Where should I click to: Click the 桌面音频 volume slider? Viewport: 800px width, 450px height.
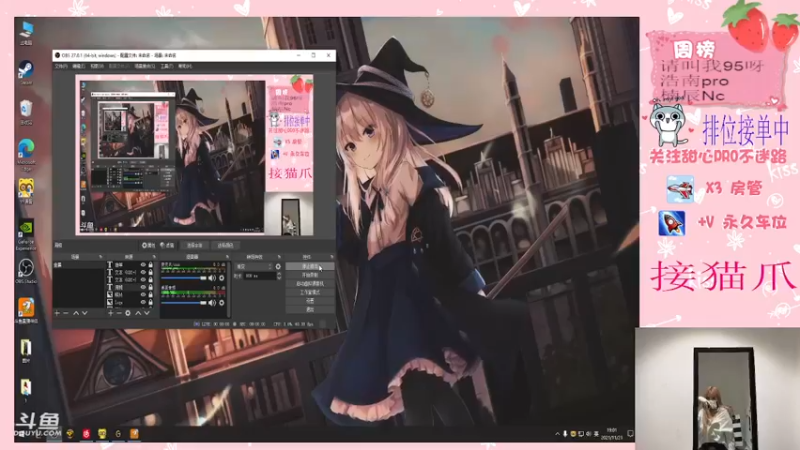(x=184, y=303)
